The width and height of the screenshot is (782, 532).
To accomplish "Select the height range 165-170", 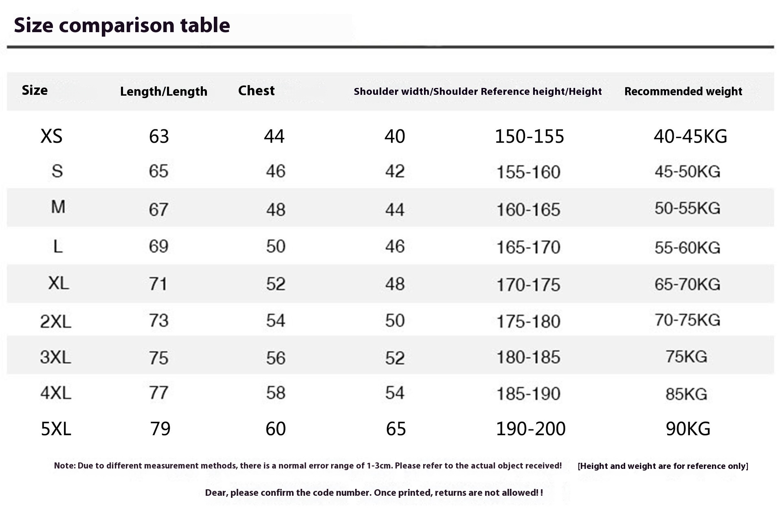I will (528, 247).
